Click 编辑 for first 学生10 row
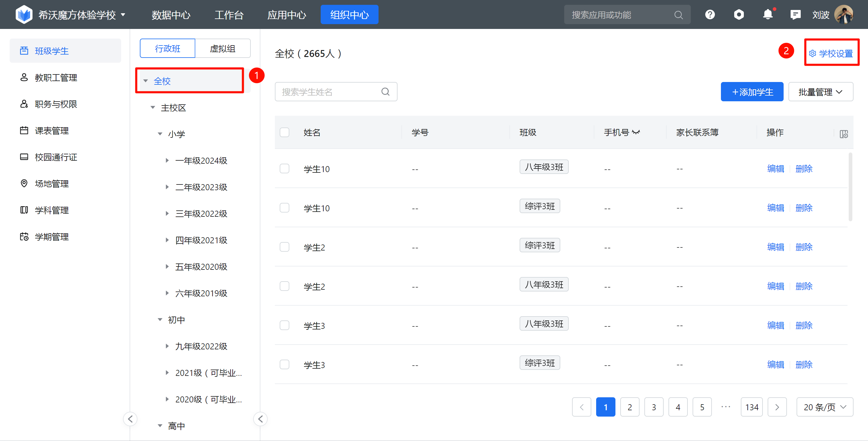This screenshot has height=441, width=868. 776,169
